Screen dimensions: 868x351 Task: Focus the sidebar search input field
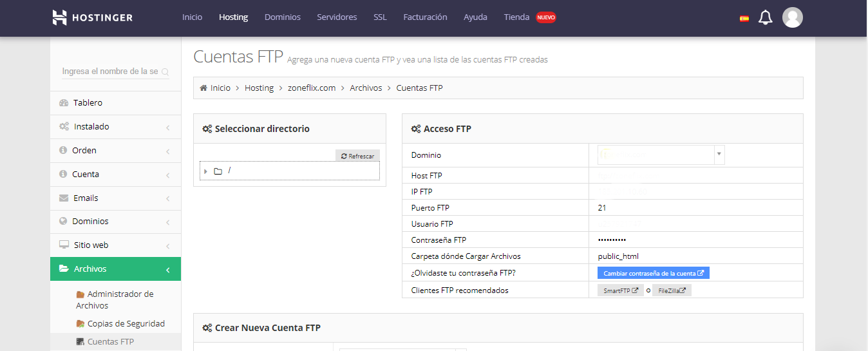tap(109, 71)
